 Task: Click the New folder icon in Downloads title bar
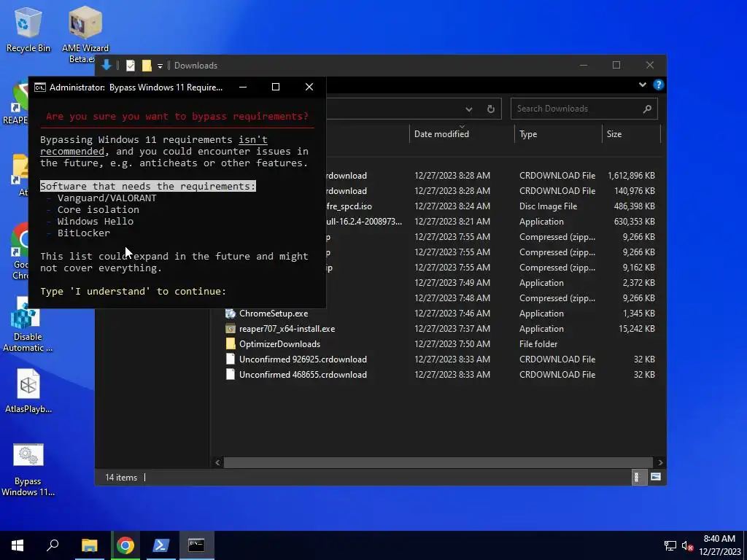pyautogui.click(x=147, y=66)
